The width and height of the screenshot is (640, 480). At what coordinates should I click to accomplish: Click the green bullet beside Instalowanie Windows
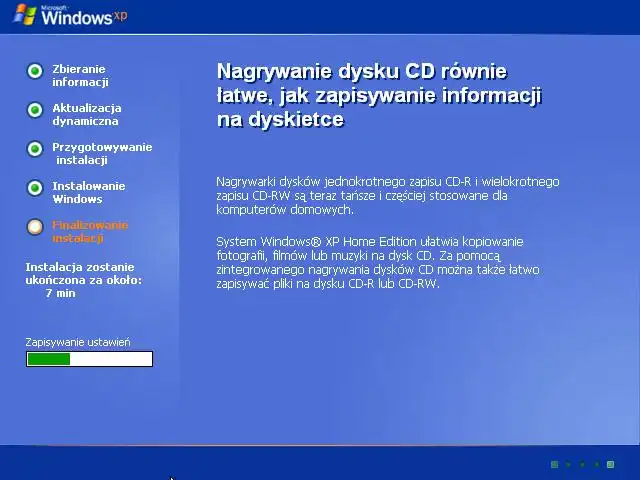point(35,188)
